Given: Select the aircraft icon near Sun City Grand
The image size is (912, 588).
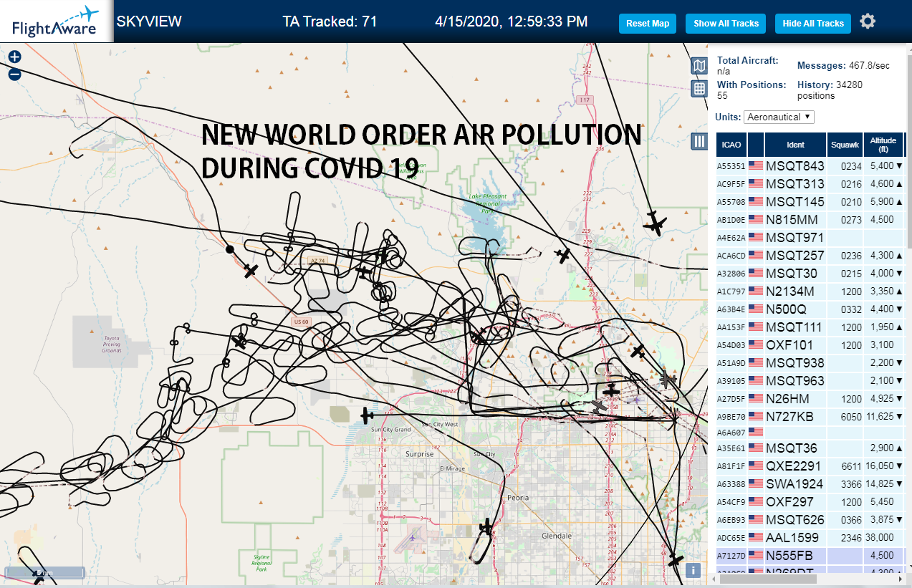Looking at the screenshot, I should [x=367, y=415].
